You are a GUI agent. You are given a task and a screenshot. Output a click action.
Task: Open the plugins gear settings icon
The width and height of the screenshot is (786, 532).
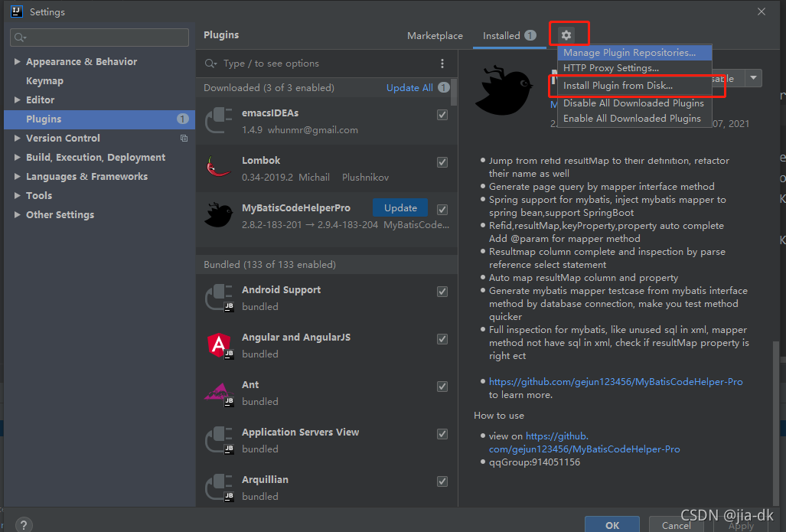566,35
